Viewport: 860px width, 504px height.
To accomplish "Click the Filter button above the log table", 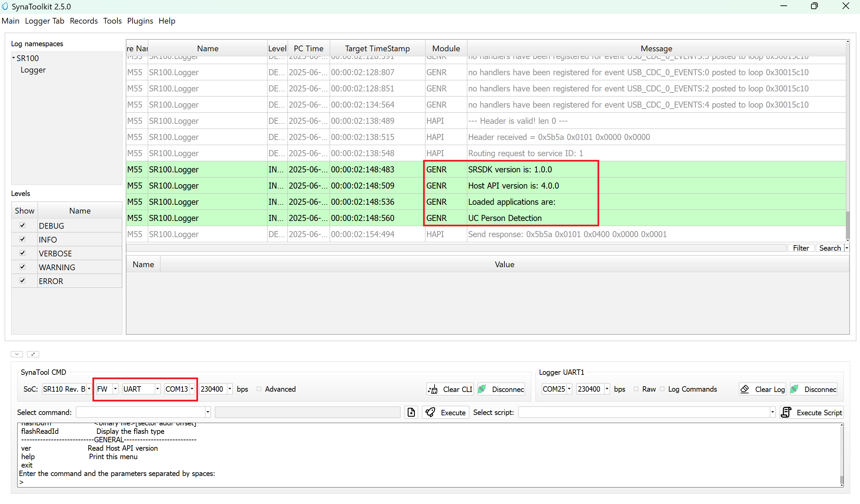I will 801,248.
